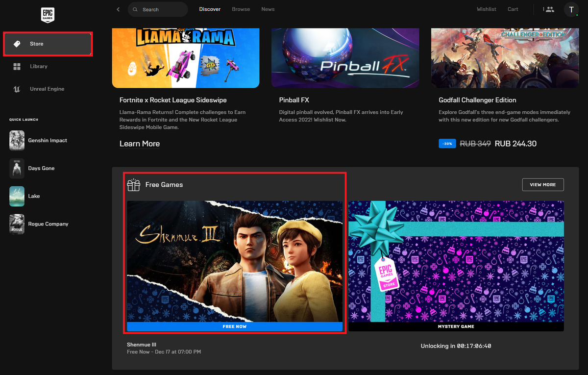Click the Fortnite x Rocket League Sideswipe title
Image resolution: width=588 pixels, height=375 pixels.
tap(173, 100)
